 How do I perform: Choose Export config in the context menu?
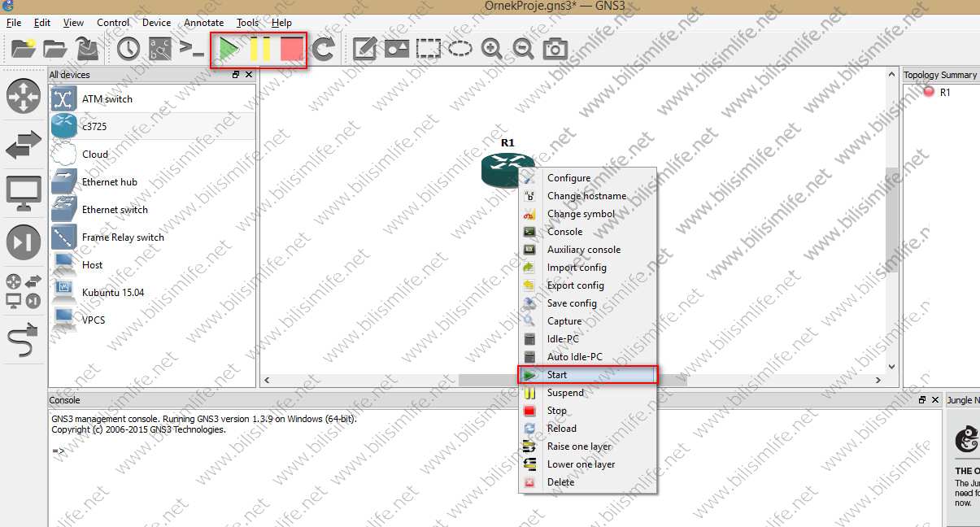pos(587,285)
